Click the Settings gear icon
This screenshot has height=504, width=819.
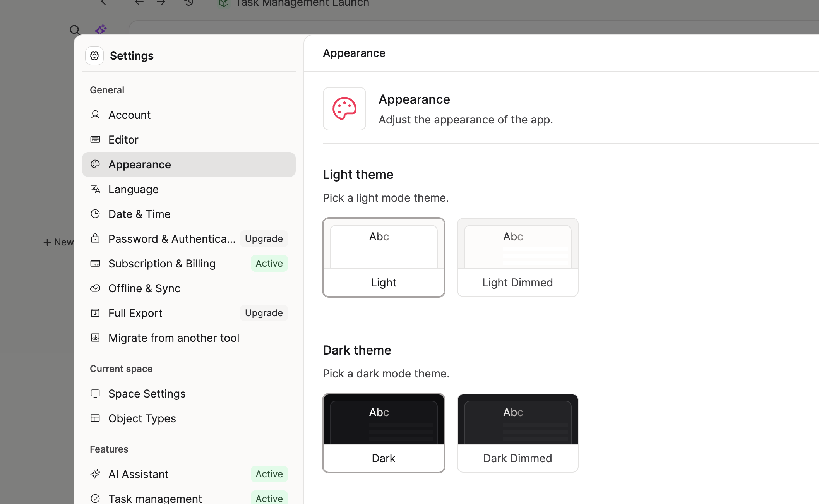coord(94,56)
